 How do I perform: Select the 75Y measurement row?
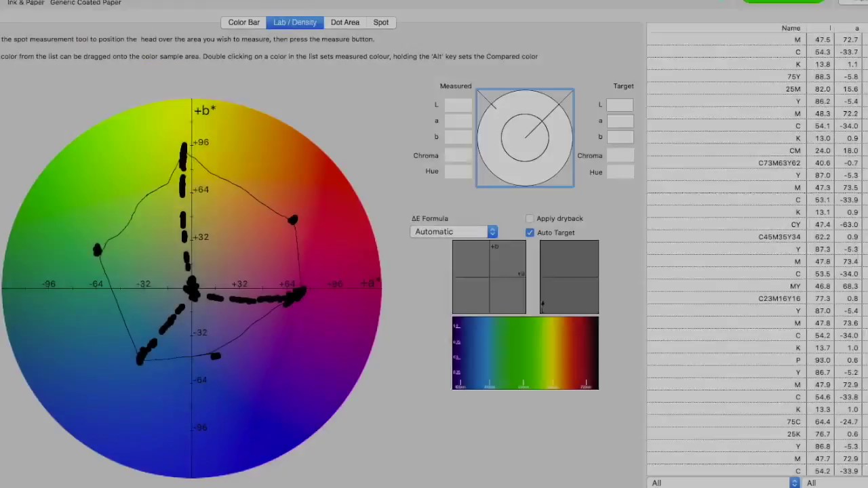757,77
